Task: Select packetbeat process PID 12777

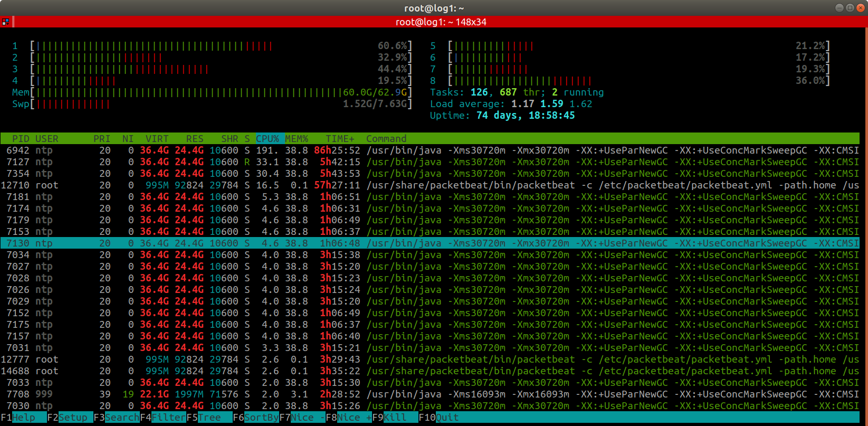Action: coord(430,359)
